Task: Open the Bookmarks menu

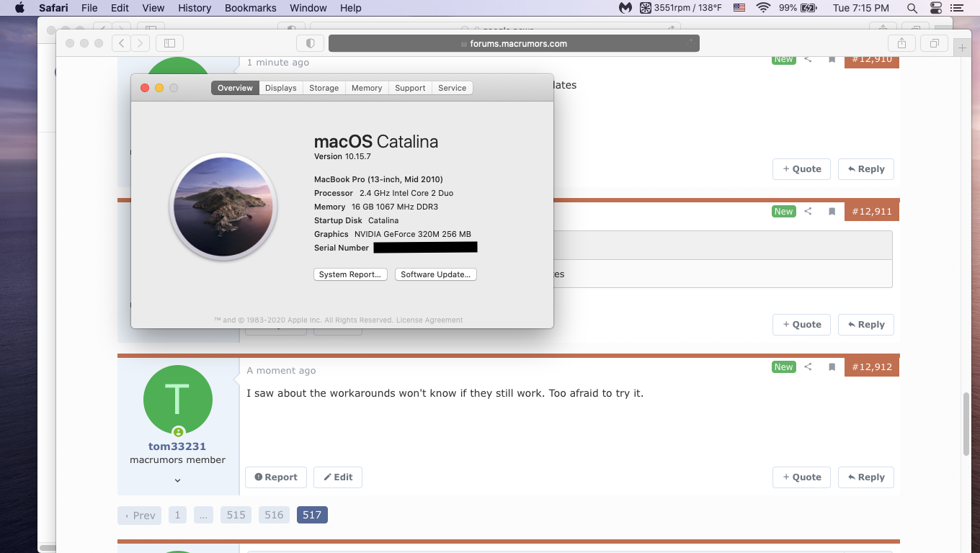Action: [251, 8]
